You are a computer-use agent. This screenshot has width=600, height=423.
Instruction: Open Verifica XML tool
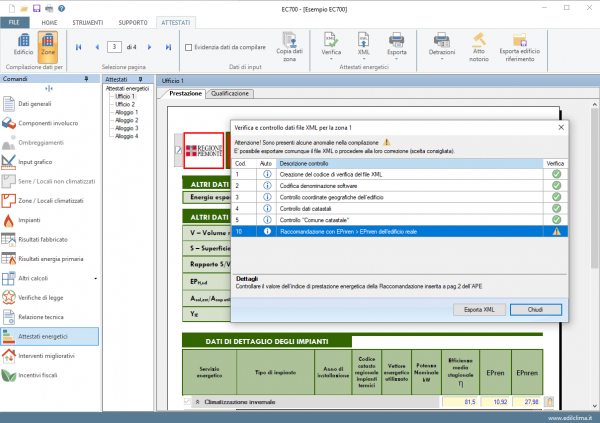pyautogui.click(x=331, y=46)
